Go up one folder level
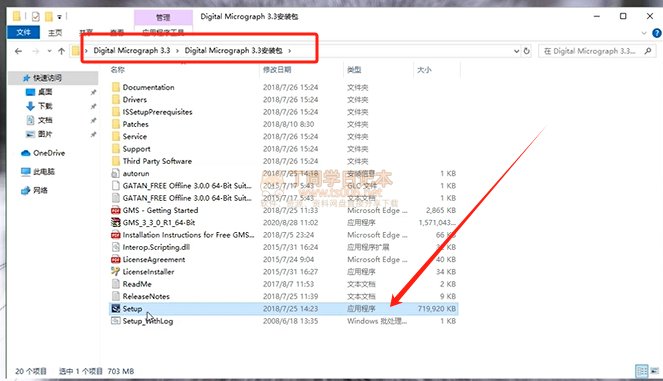663x381 pixels. pos(61,51)
